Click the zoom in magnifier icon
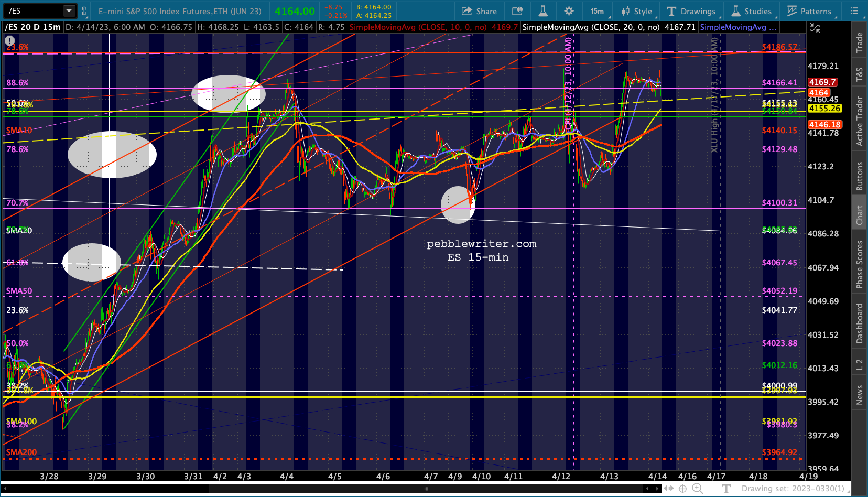 click(x=698, y=489)
